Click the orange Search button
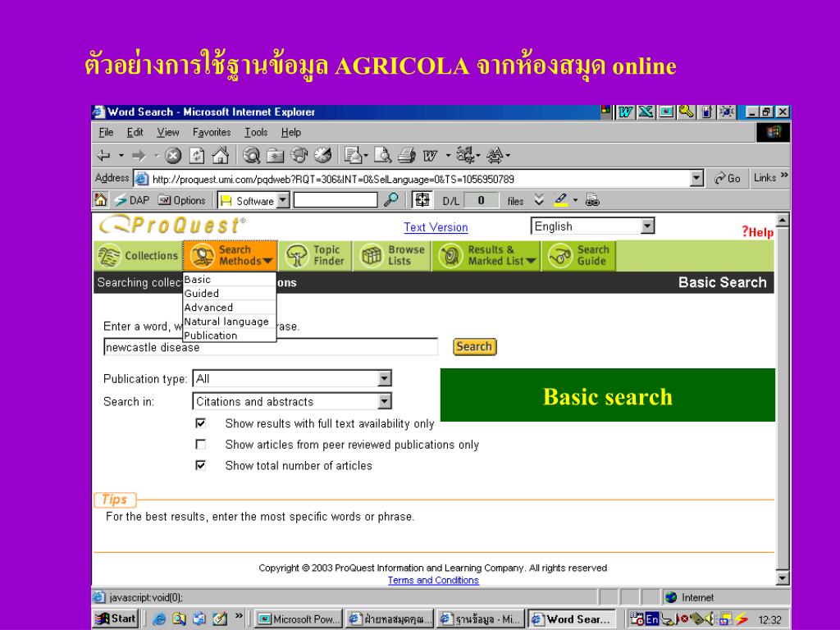 [x=475, y=347]
